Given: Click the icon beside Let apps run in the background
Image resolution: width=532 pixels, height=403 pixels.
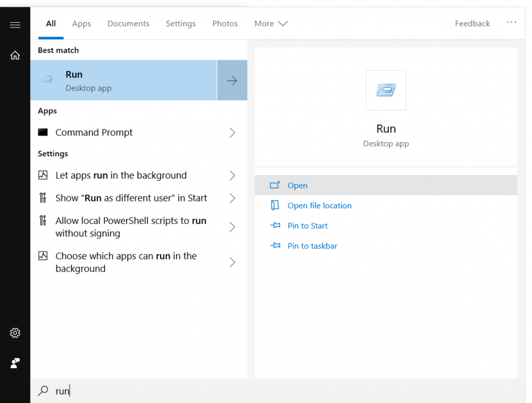Looking at the screenshot, I should (x=43, y=175).
